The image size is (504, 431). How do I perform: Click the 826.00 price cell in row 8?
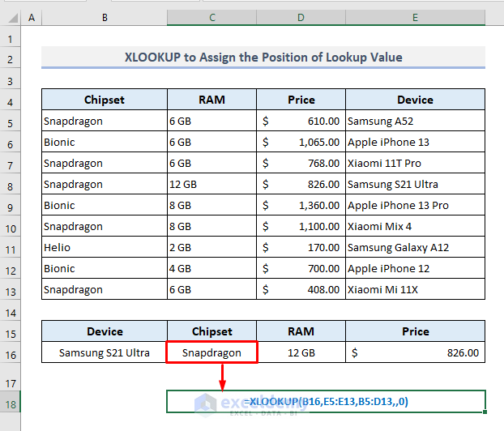301,184
